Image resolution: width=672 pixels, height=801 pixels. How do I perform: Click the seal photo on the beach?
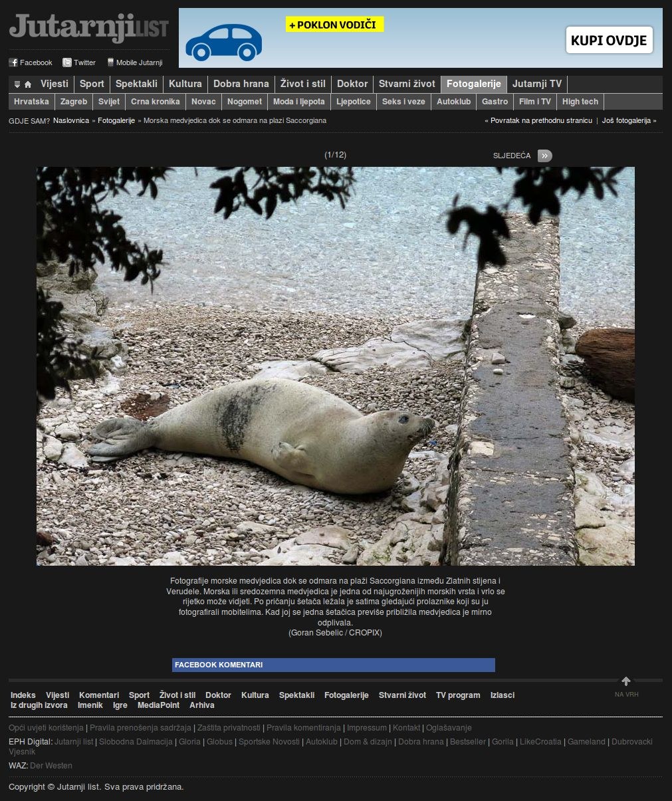click(x=336, y=366)
